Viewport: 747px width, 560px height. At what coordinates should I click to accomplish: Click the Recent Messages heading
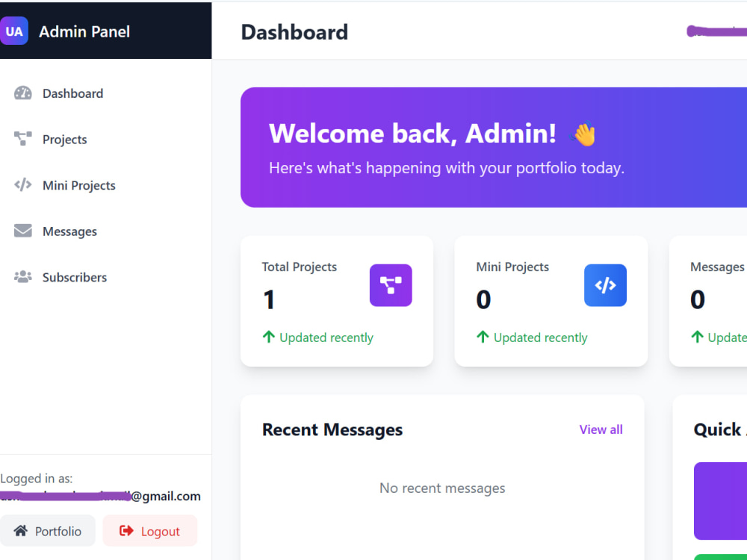point(332,429)
